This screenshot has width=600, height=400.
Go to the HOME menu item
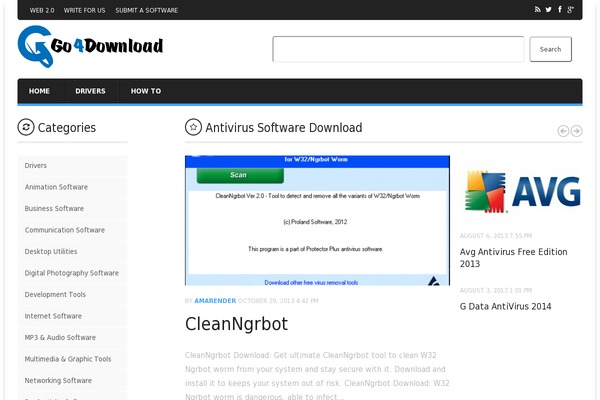tap(39, 91)
